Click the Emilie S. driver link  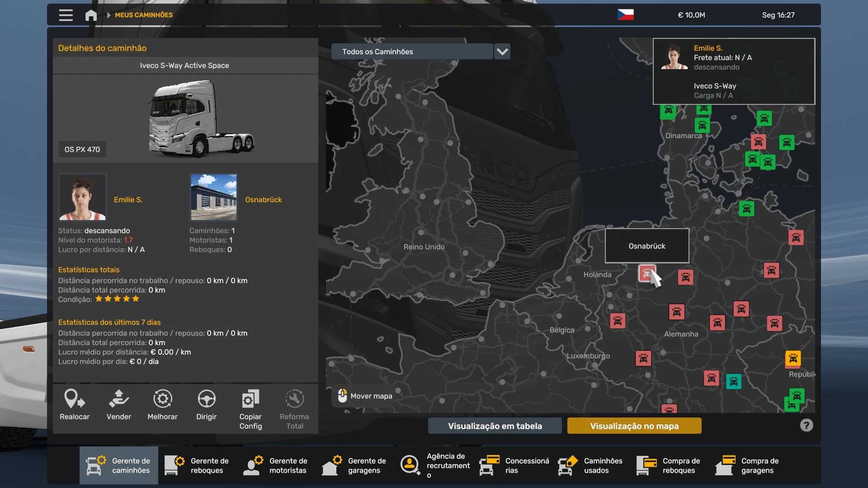pos(128,200)
